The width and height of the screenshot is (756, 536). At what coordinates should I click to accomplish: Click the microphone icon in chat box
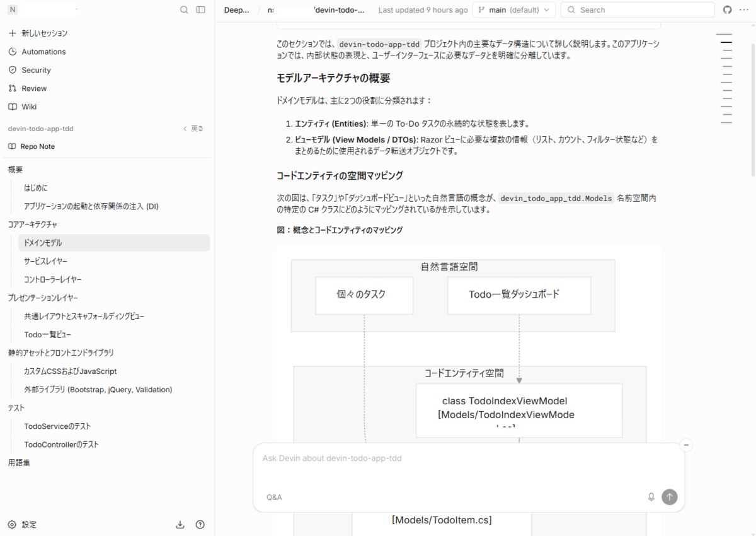(x=651, y=497)
